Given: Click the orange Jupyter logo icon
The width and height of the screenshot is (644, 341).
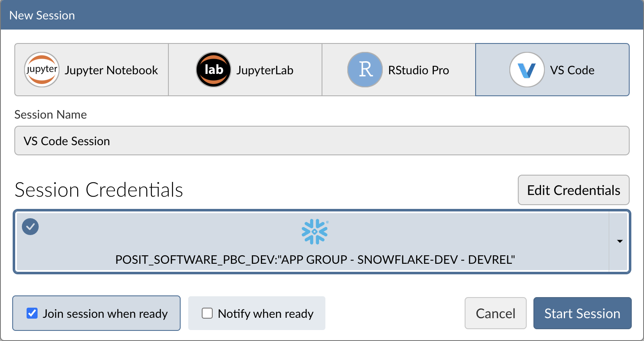Looking at the screenshot, I should pyautogui.click(x=41, y=70).
